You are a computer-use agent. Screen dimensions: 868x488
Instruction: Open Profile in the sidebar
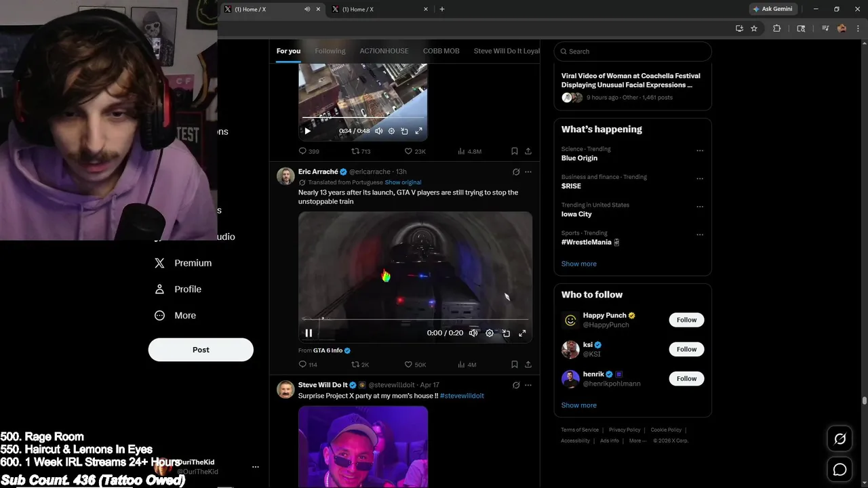tap(178, 289)
